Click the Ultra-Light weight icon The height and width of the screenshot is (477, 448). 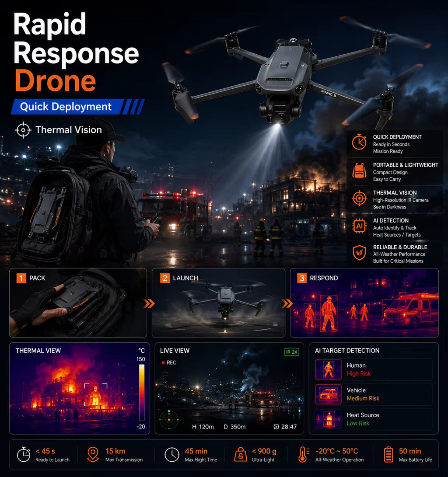pyautogui.click(x=241, y=455)
